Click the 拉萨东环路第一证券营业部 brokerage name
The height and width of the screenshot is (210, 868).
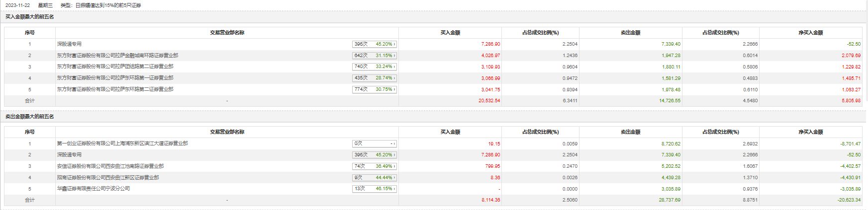point(115,78)
